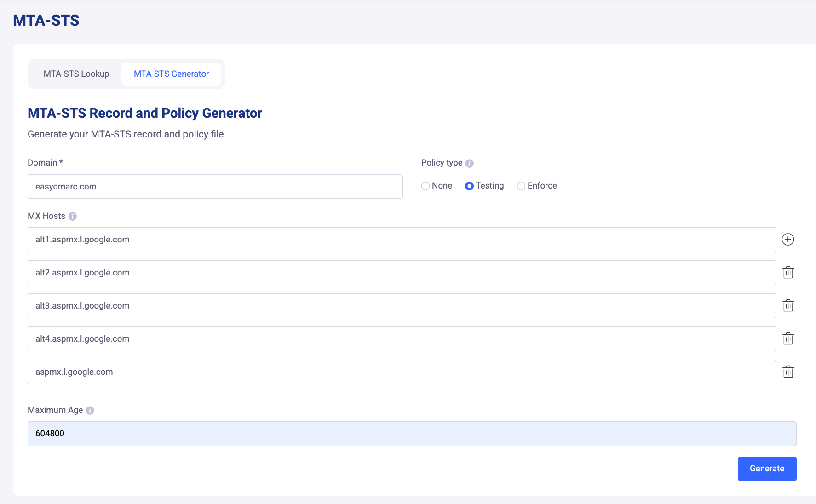Select the None policy type
The image size is (816, 504).
(425, 186)
